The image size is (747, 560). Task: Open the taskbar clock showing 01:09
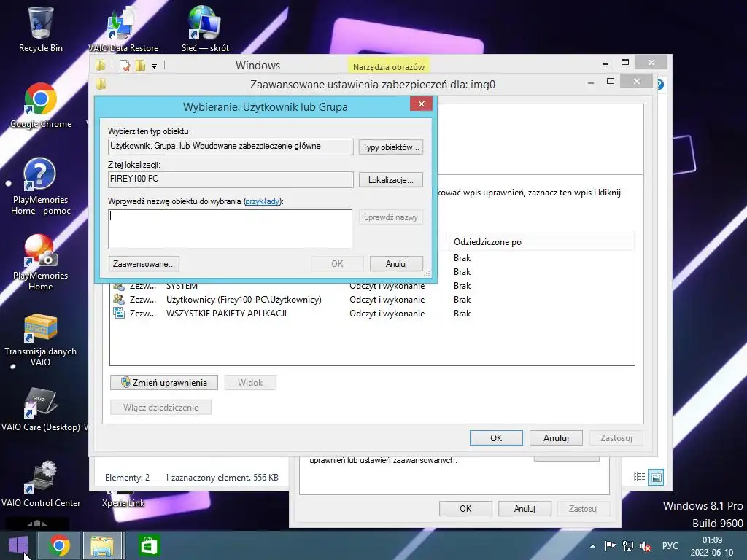point(712,546)
